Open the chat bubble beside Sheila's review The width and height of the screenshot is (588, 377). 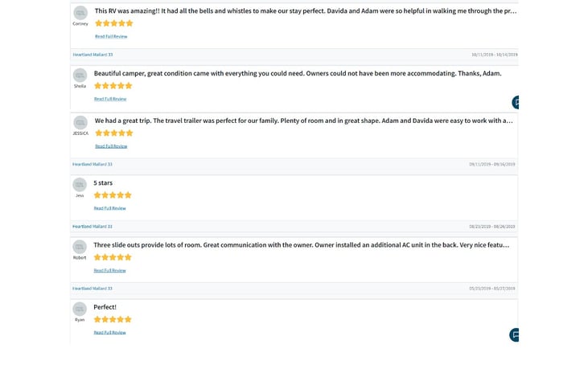[516, 102]
